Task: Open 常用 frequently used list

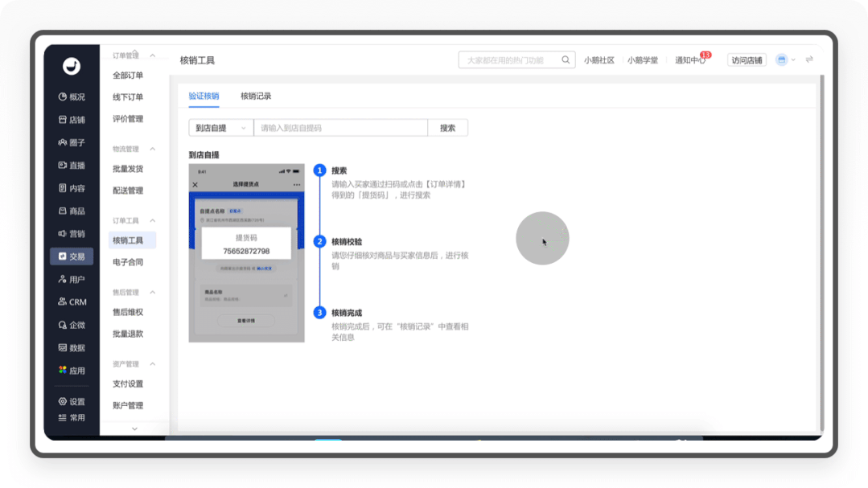Action: pyautogui.click(x=72, y=418)
